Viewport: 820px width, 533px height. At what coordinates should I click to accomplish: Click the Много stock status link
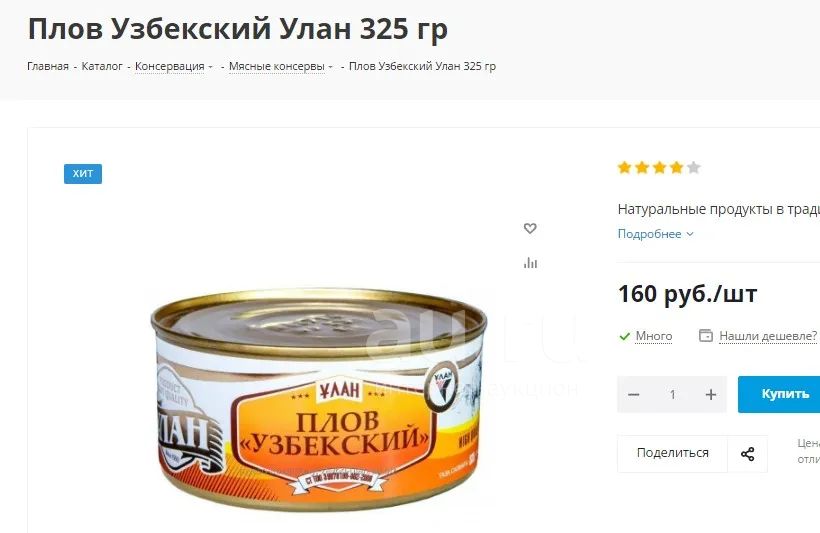pos(654,336)
